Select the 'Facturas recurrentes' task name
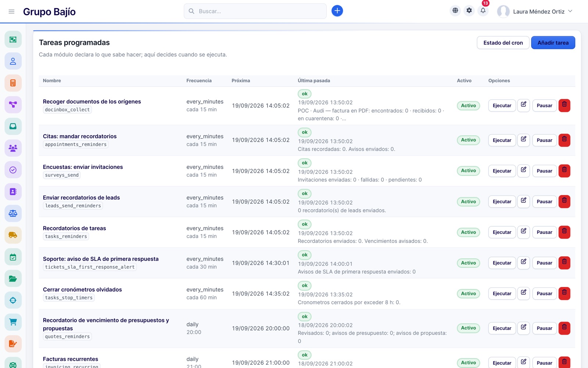Viewport: 588px width, 368px height. 71,359
